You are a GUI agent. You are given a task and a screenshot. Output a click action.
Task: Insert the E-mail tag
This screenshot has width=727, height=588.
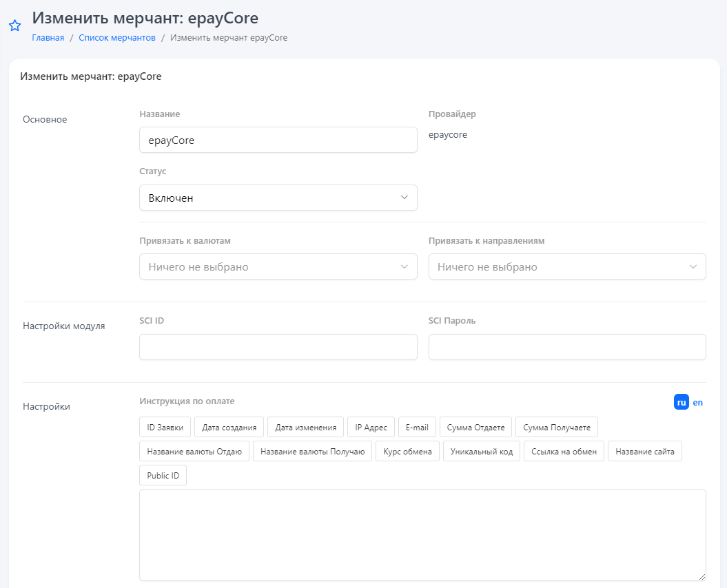pyautogui.click(x=417, y=428)
